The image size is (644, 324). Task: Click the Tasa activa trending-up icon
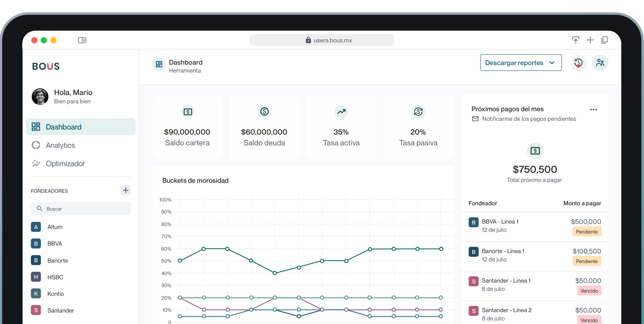point(341,112)
